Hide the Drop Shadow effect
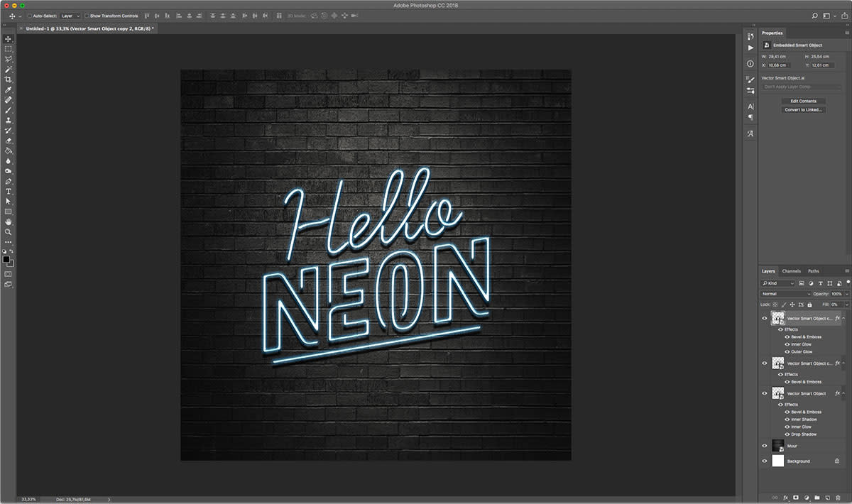 tap(787, 434)
